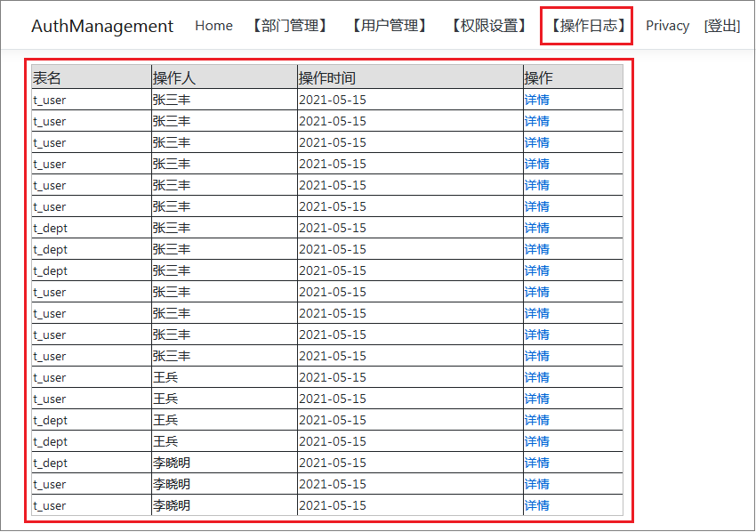
Task: Open 详情 for the last 王兵 t_dept row
Action: [x=536, y=441]
